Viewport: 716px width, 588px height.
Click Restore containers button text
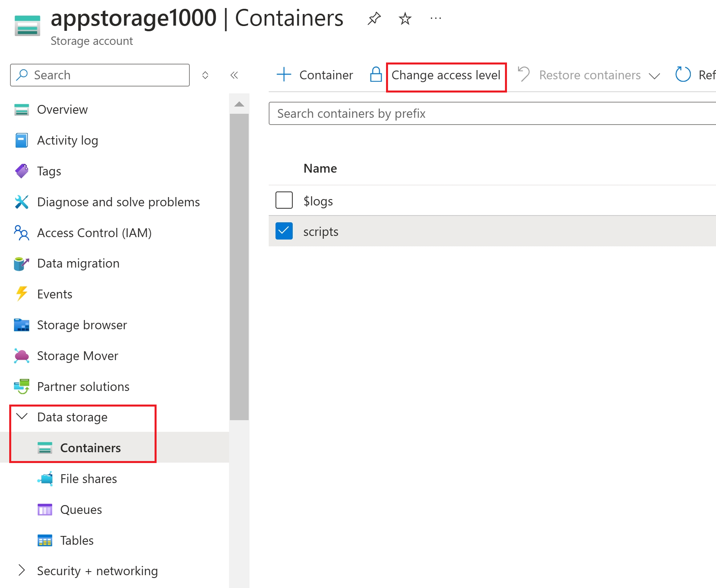pyautogui.click(x=590, y=75)
